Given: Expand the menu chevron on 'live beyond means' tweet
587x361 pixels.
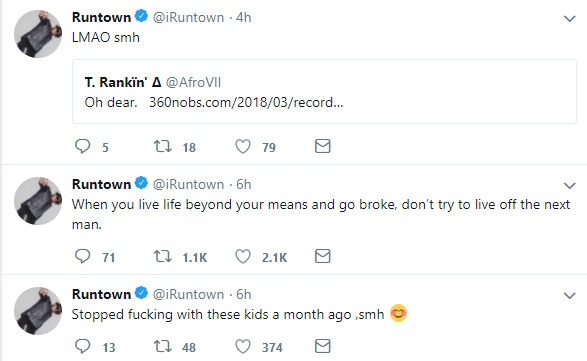Looking at the screenshot, I should click(x=569, y=185).
